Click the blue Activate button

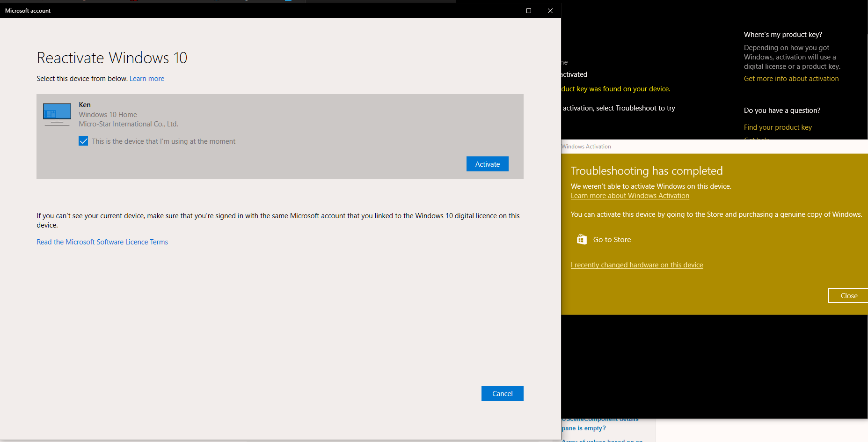488,164
